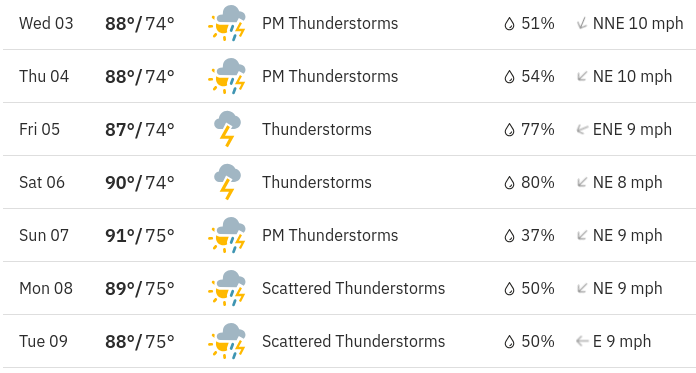
Task: Click the Scattered Thunderstorms text for Monday
Action: pos(353,288)
